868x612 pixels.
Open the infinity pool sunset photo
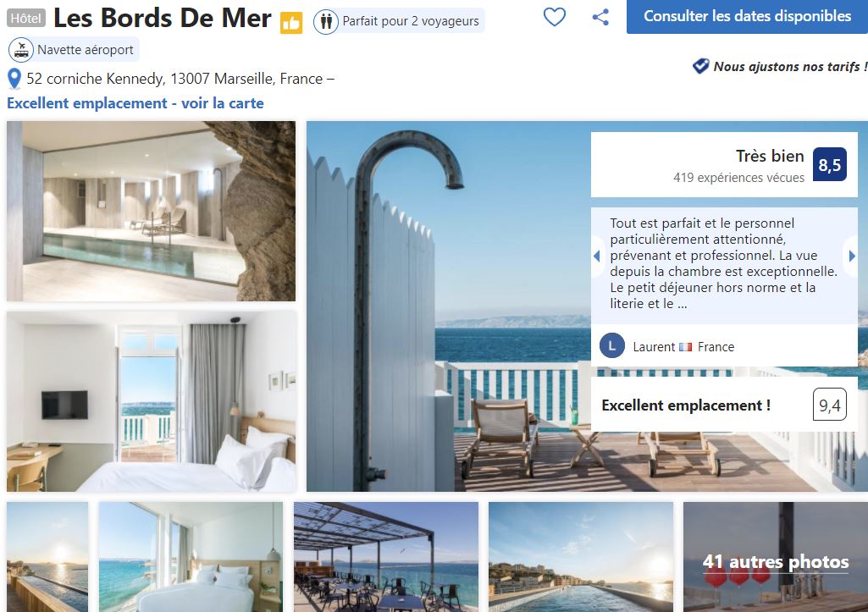tap(581, 557)
